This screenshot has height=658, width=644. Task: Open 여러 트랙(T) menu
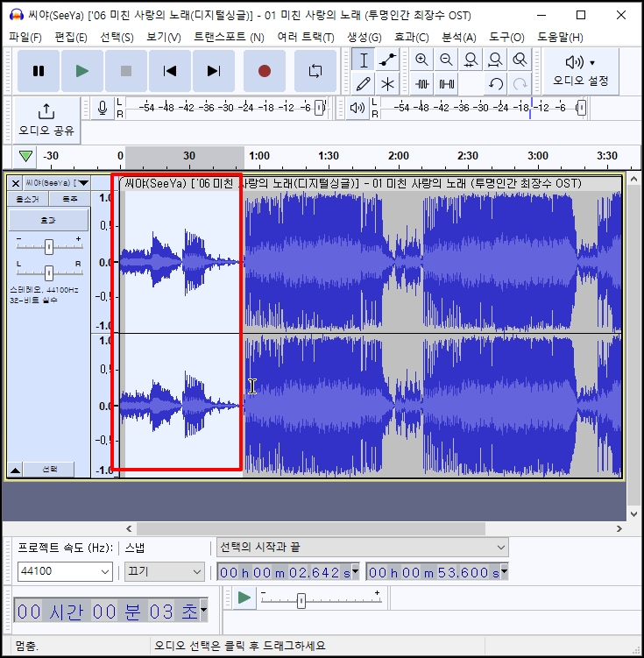(306, 38)
